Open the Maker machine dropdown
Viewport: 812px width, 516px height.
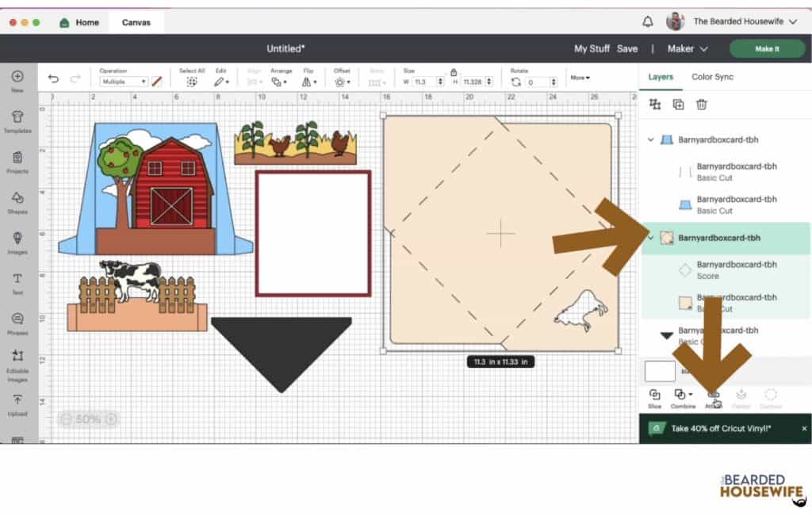pos(687,48)
